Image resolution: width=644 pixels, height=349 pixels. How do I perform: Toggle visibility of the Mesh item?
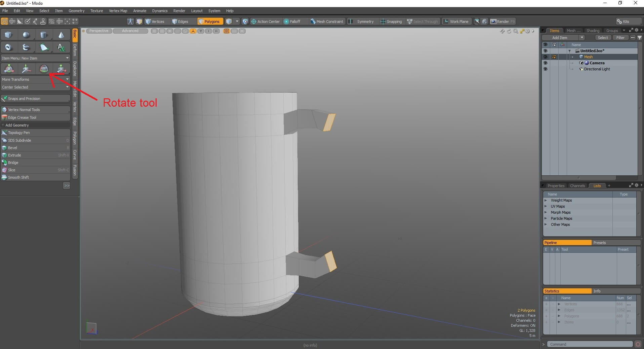pyautogui.click(x=546, y=57)
